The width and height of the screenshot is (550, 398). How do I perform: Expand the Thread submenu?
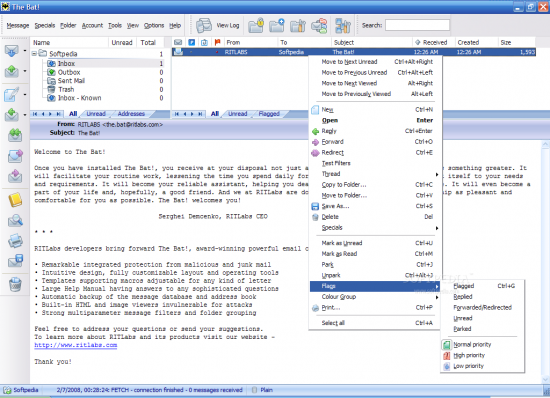375,174
